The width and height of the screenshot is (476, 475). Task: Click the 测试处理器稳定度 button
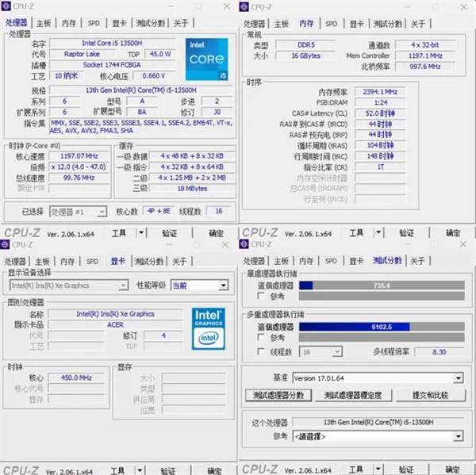[353, 395]
